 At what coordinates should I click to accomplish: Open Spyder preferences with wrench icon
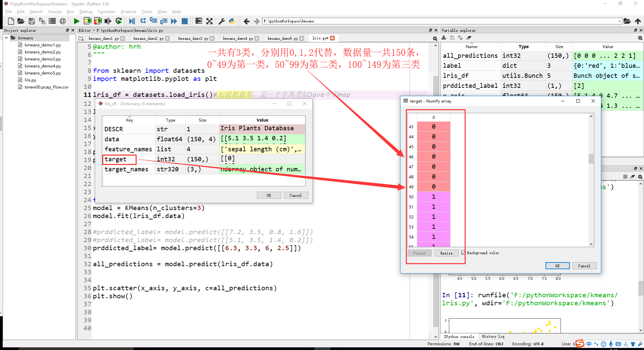pyautogui.click(x=221, y=21)
